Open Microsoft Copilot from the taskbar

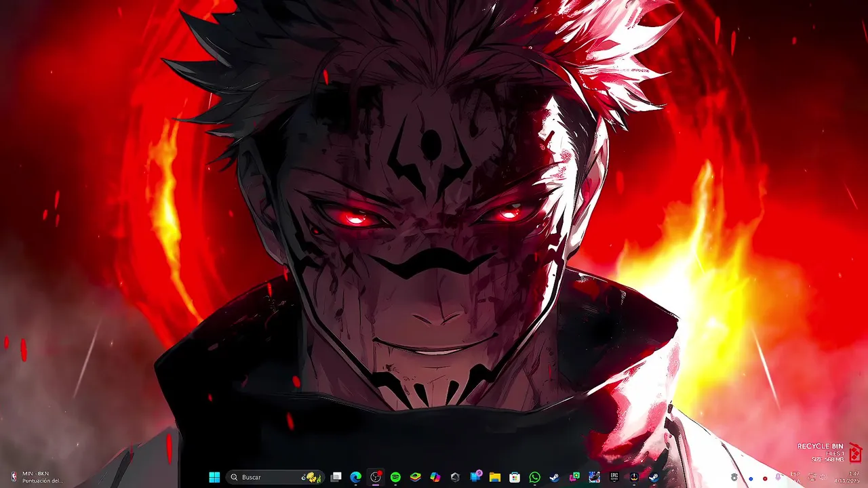point(435,477)
